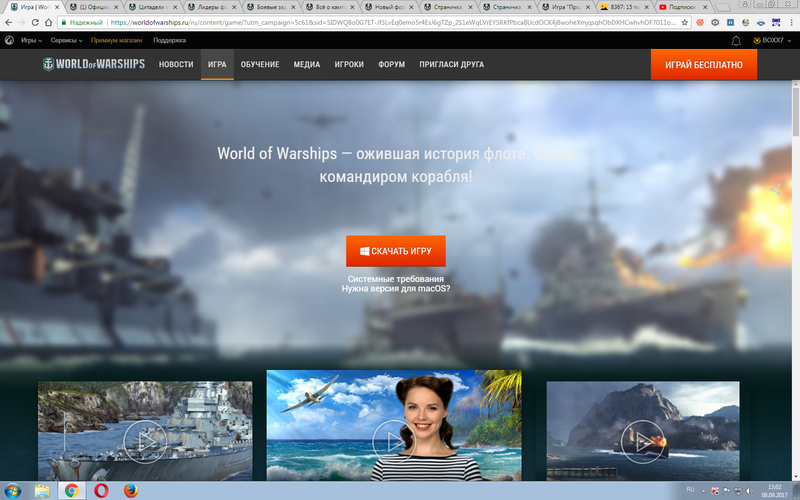Image resolution: width=800 pixels, height=500 pixels.
Task: Switch to the 'Цитадели' tab
Action: [x=154, y=7]
